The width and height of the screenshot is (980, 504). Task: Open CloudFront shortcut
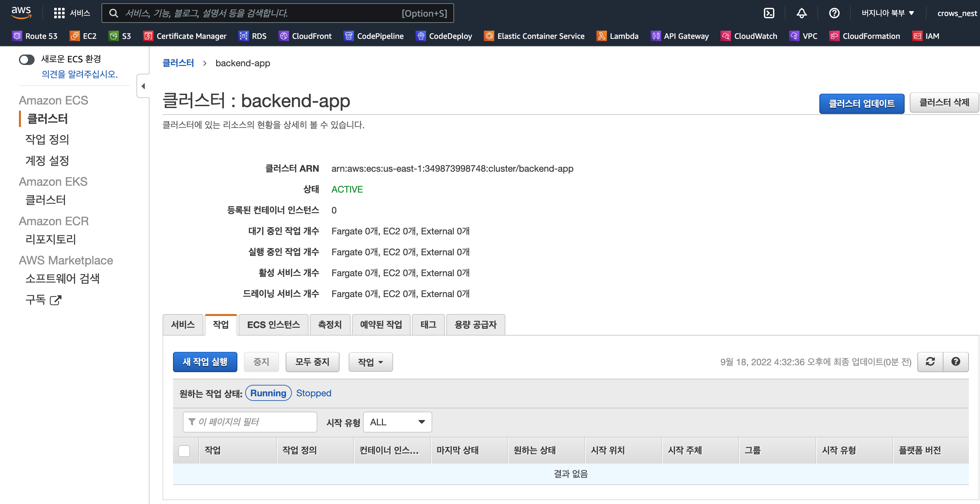click(306, 36)
